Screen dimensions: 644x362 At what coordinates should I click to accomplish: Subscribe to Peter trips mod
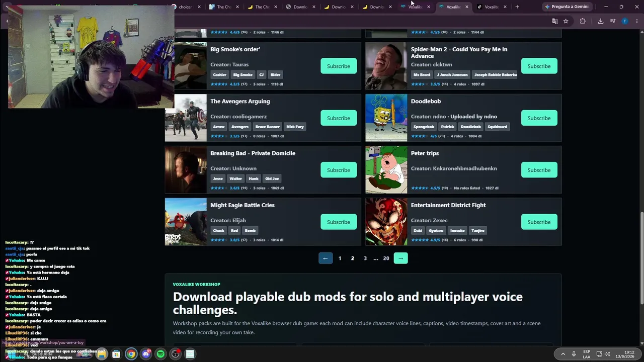pyautogui.click(x=539, y=170)
